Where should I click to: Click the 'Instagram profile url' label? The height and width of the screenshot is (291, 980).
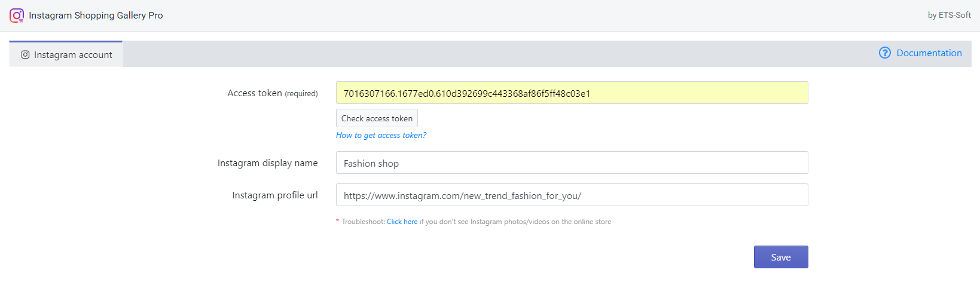pyautogui.click(x=275, y=195)
